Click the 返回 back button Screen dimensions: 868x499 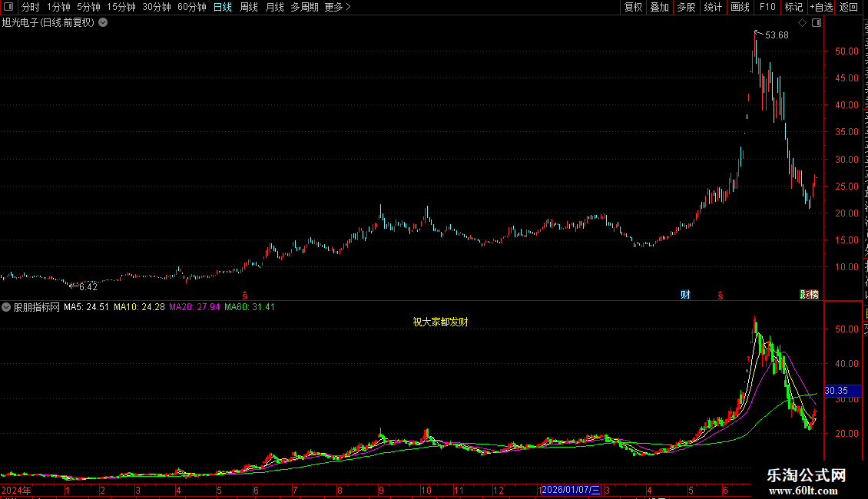[x=848, y=7]
